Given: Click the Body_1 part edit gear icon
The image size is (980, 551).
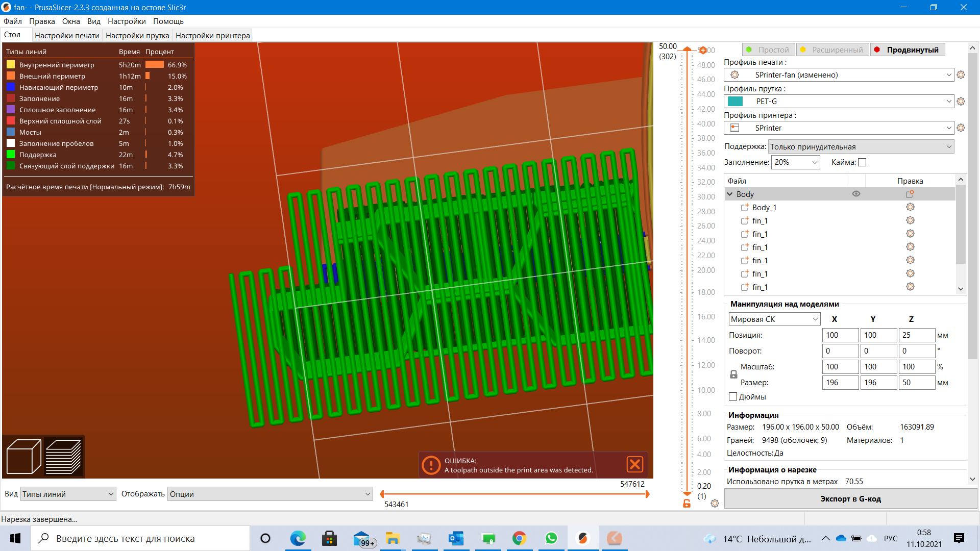Looking at the screenshot, I should [x=910, y=207].
